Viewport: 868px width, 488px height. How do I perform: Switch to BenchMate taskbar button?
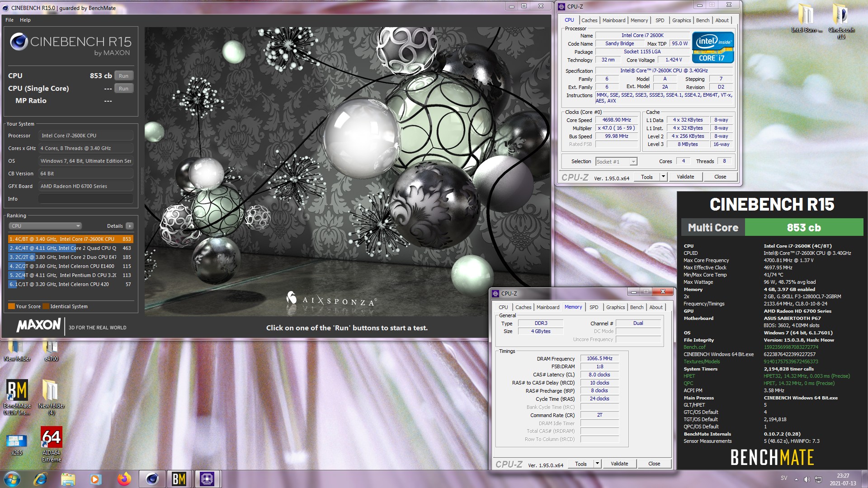click(179, 479)
